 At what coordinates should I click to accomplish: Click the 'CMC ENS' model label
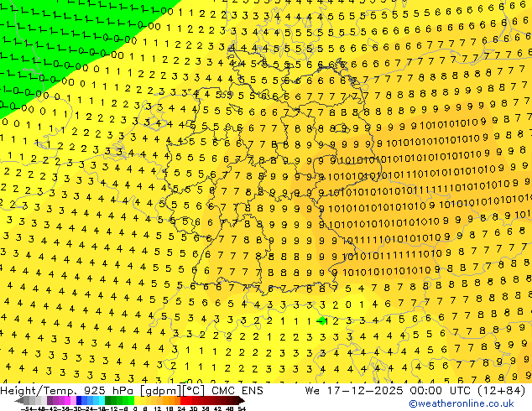click(237, 391)
